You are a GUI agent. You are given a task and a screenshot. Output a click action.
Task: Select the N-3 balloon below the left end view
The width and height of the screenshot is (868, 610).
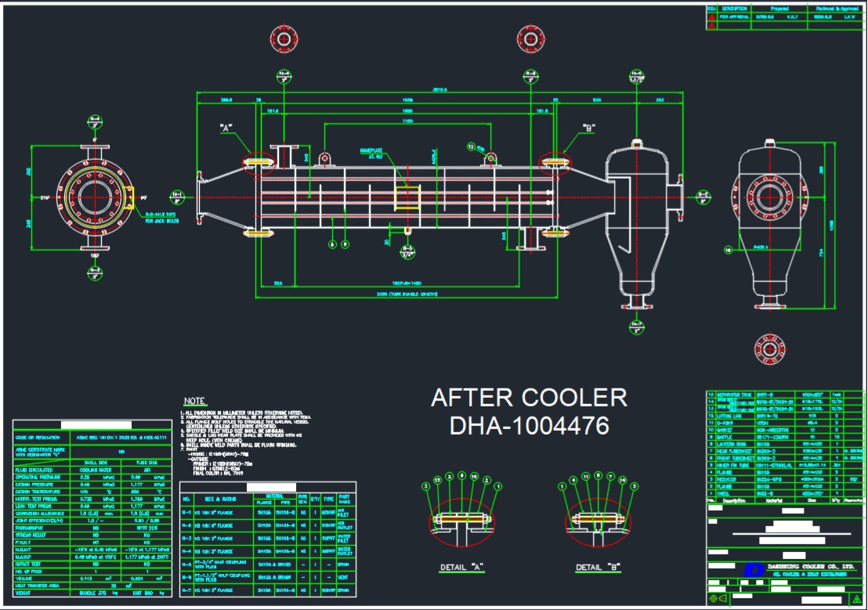click(x=95, y=273)
